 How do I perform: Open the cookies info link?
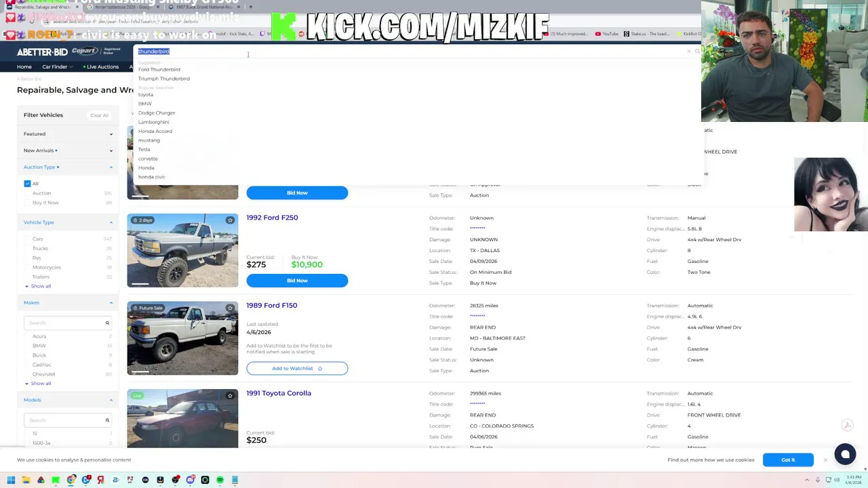pos(711,460)
